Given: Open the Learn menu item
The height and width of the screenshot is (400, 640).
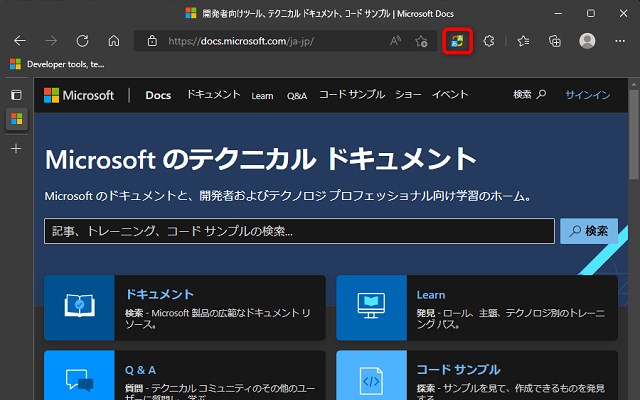Looking at the screenshot, I should (x=262, y=96).
